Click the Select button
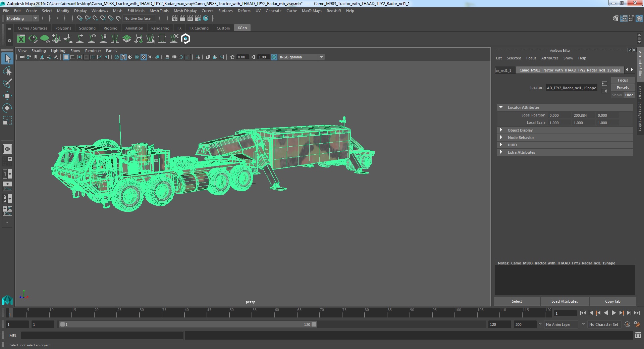The height and width of the screenshot is (349, 644). click(x=517, y=301)
